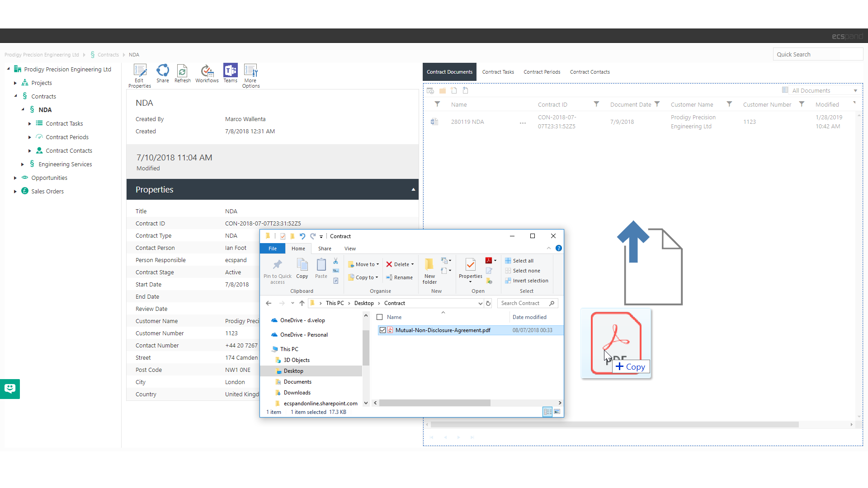Click the Edit icon in Open group
The width and height of the screenshot is (868, 488).
[489, 271]
